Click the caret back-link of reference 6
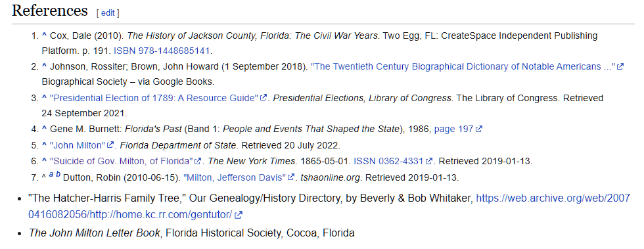 tap(44, 161)
